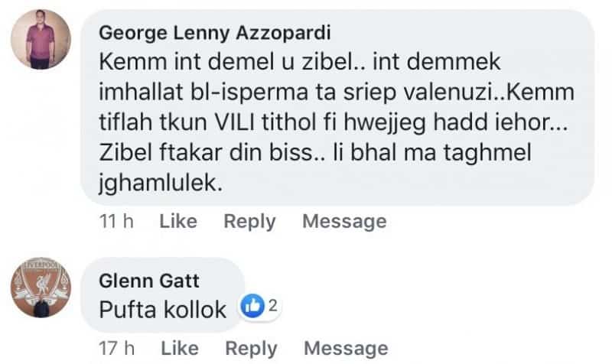Click the blue thumbs-up reaction icon

click(251, 307)
